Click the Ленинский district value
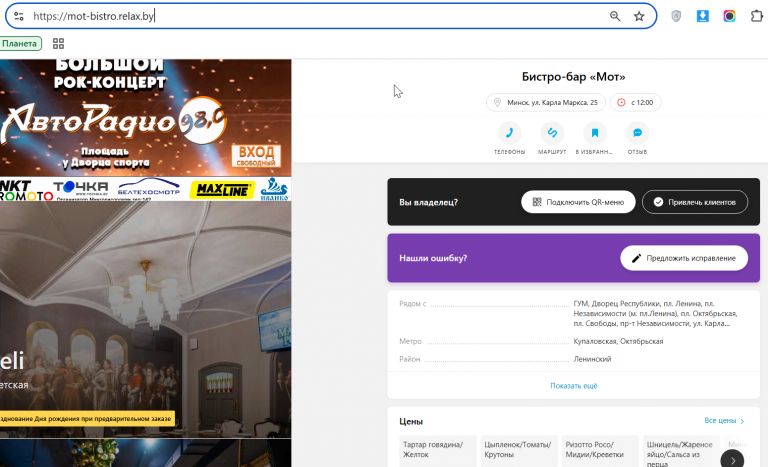 coord(592,359)
